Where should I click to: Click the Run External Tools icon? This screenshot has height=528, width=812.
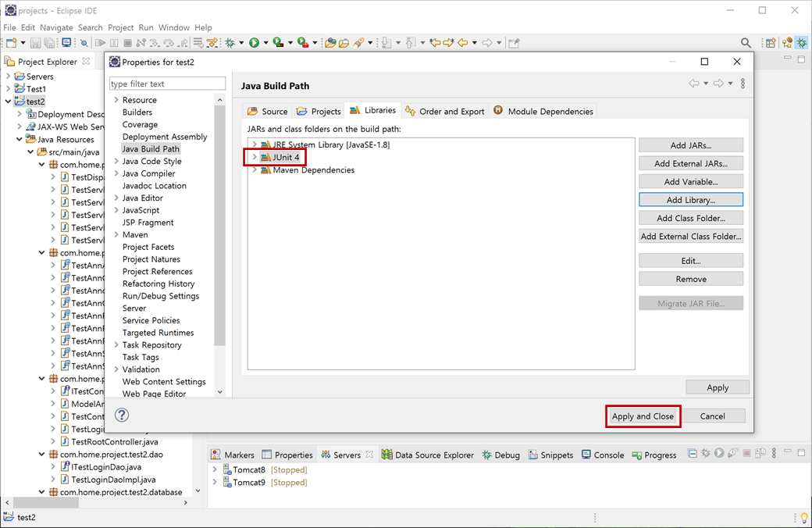click(303, 43)
